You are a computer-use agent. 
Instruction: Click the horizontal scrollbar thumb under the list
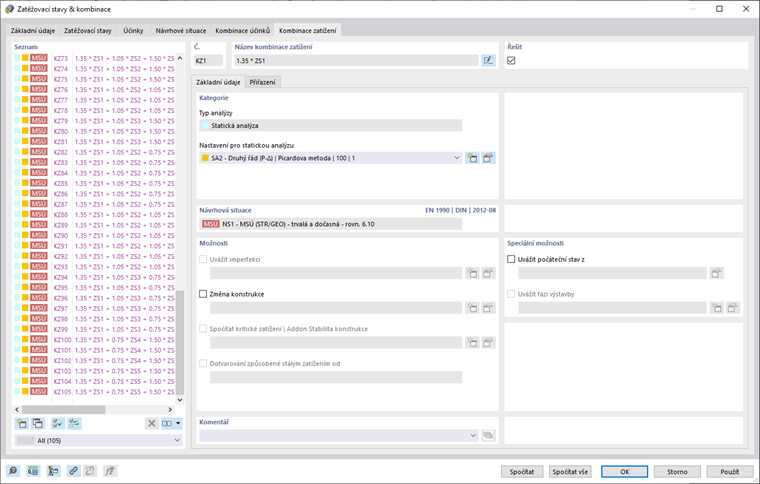(63, 410)
